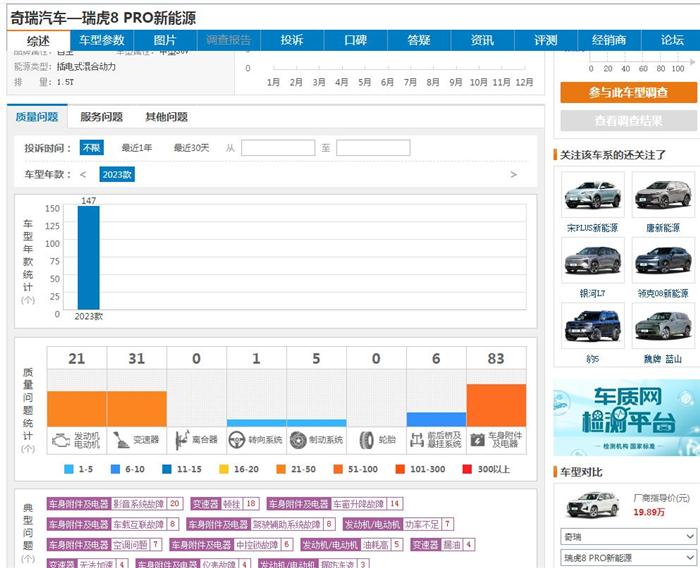The image size is (700, 568).
Task: Open the 领克08新能源 car thumbnail
Action: click(663, 260)
